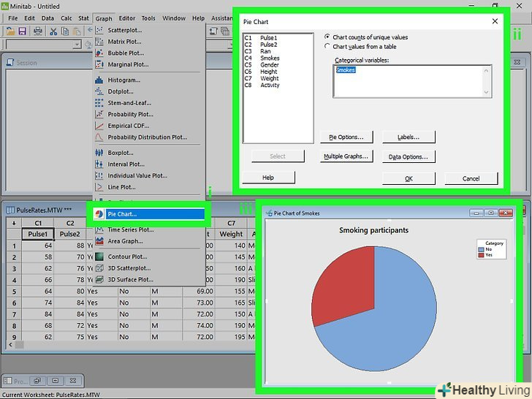The image size is (532, 399).
Task: Select Bubble Plot entry
Action: [126, 53]
